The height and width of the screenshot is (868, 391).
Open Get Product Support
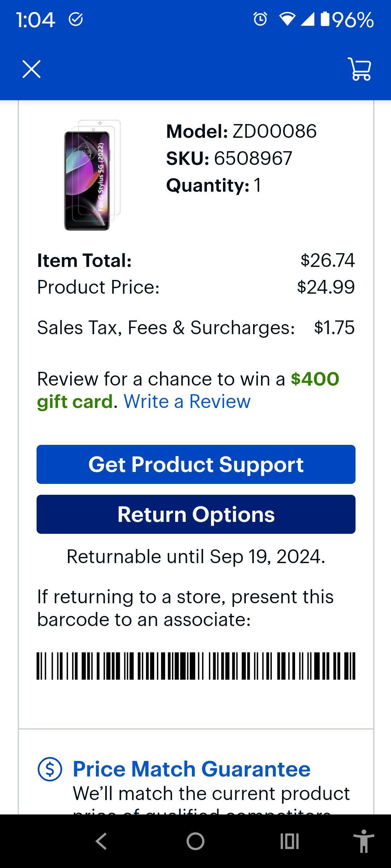coord(195,465)
